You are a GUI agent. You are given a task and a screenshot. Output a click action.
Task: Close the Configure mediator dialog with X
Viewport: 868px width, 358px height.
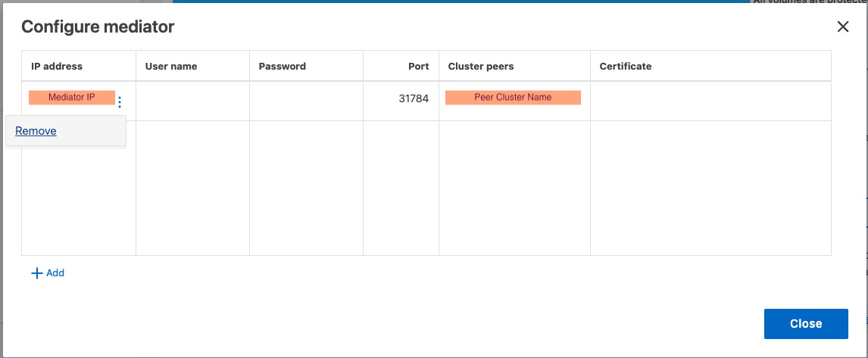click(x=842, y=27)
